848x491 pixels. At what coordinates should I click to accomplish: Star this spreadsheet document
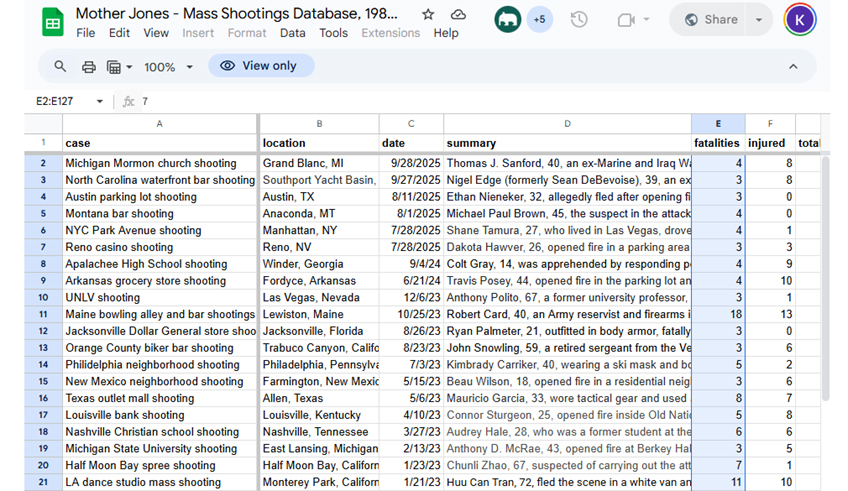[x=428, y=15]
